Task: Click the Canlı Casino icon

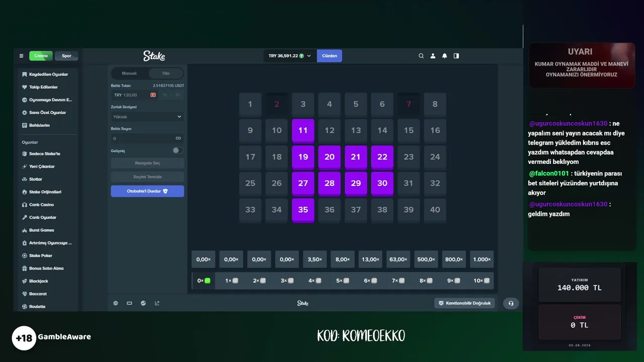Action: [25, 205]
